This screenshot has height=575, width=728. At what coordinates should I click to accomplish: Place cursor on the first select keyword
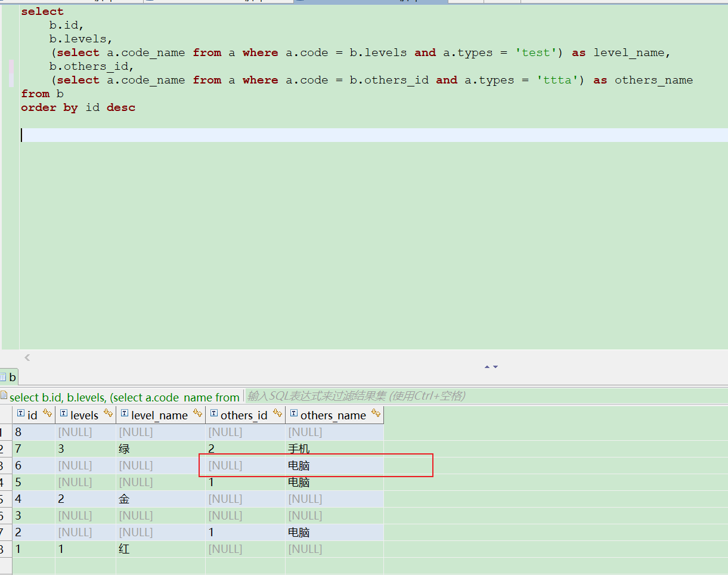[42, 11]
